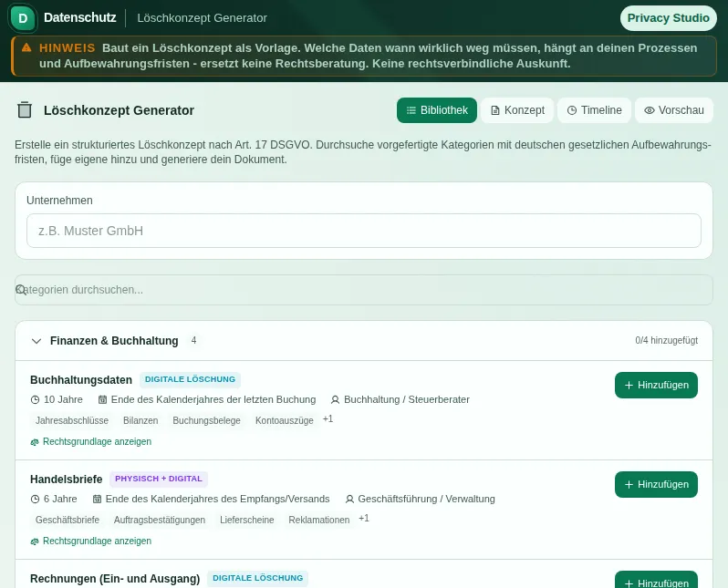Click the warning triangle icon in the Hinweis banner
The width and height of the screenshot is (728, 588).
pos(26,47)
